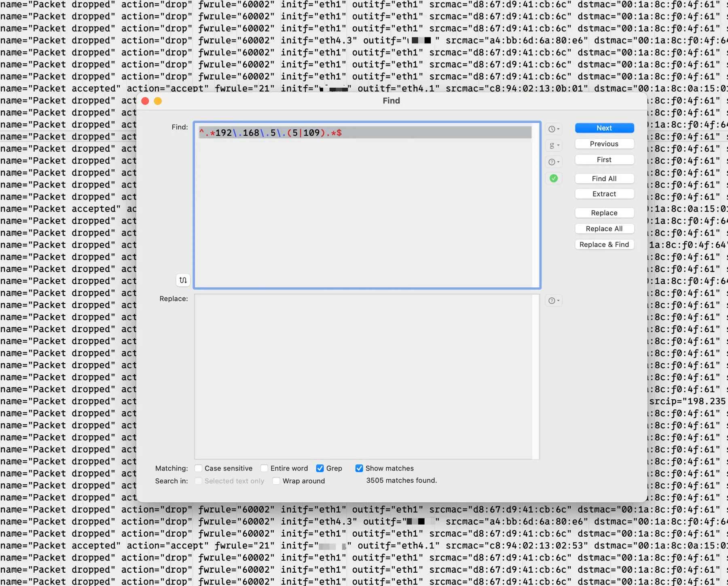Click inside the empty Replace text field
The width and height of the screenshot is (728, 586).
point(364,376)
